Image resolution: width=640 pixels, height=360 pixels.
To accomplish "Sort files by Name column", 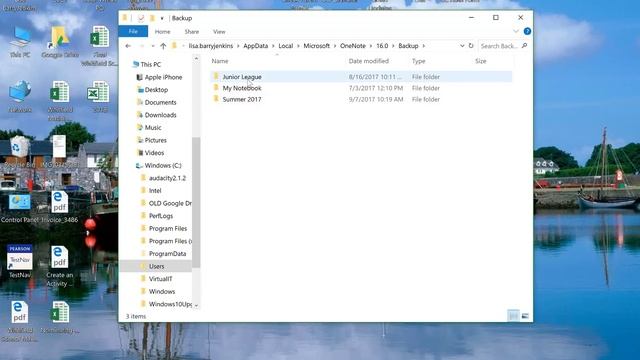I will coord(220,61).
